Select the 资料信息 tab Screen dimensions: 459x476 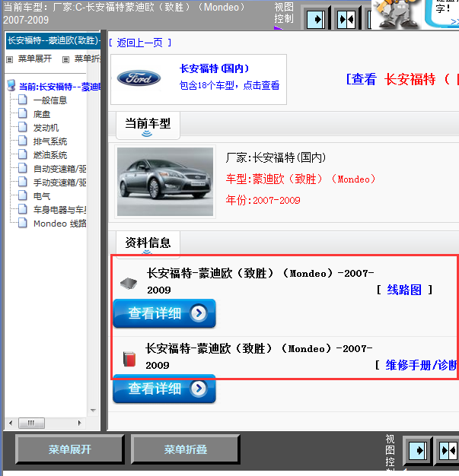(148, 244)
